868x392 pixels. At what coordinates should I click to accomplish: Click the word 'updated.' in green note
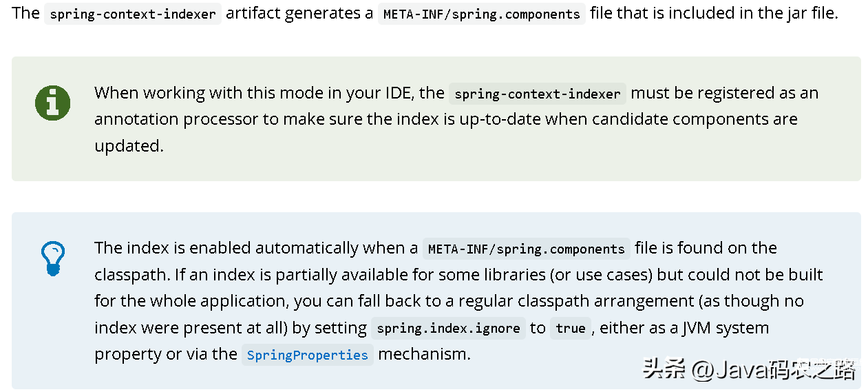click(x=129, y=145)
